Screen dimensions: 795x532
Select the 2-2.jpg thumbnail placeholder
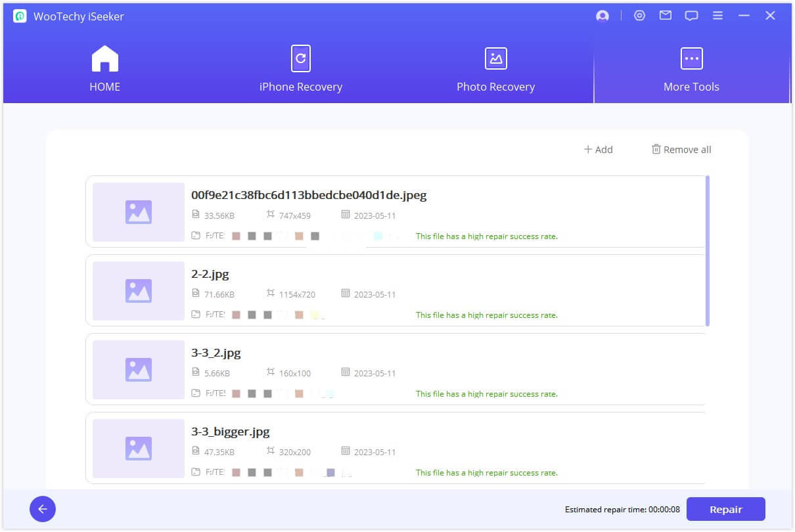pos(139,291)
